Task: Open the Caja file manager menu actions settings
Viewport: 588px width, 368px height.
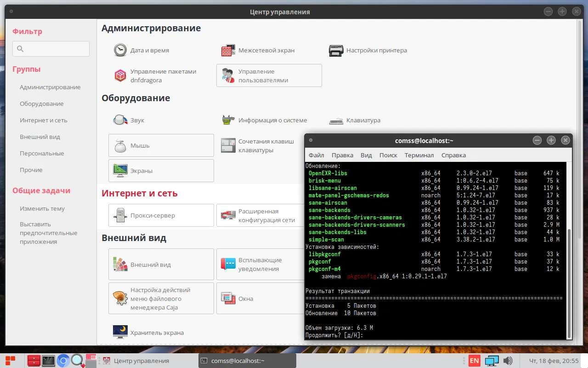Action: (x=161, y=299)
